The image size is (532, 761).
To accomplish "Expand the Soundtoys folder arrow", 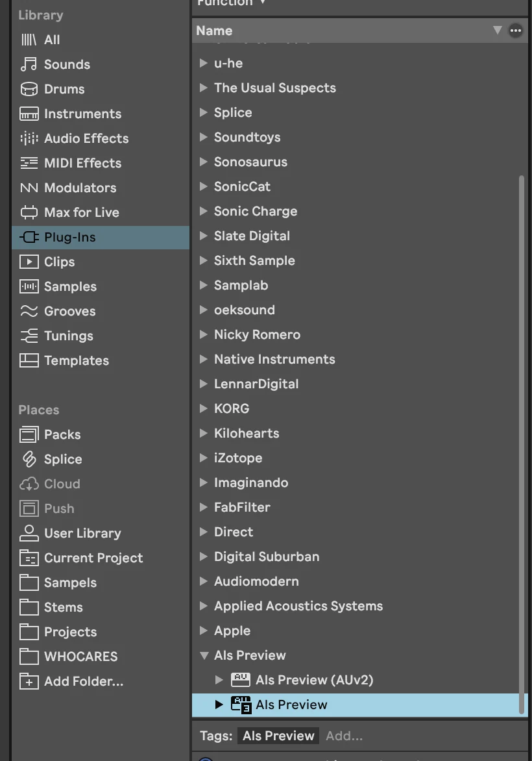I will 204,137.
